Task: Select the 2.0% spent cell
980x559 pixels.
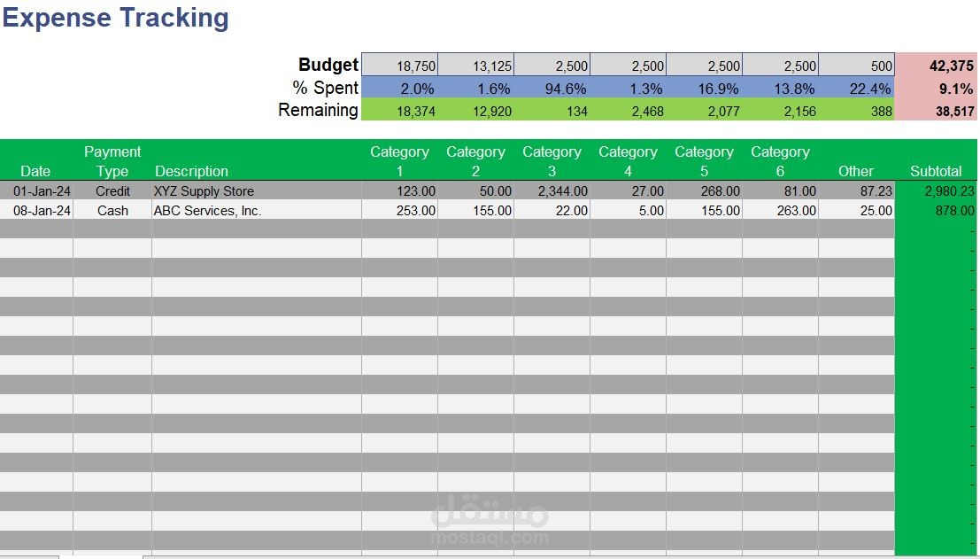Action: point(399,89)
